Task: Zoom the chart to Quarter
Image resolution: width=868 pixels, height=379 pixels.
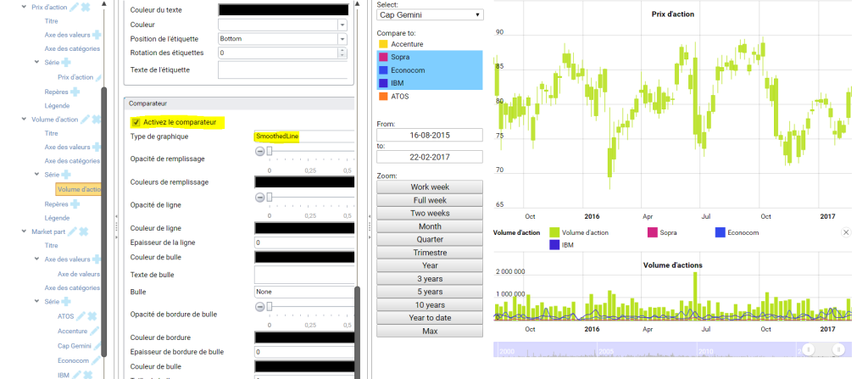Action: point(430,239)
